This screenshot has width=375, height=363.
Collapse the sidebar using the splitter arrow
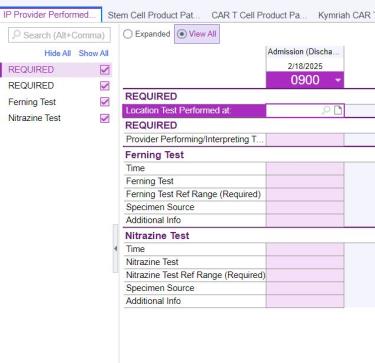[x=115, y=248]
